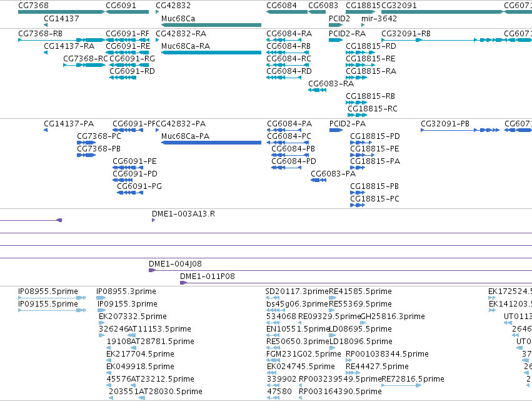Click the Muc68Ca gene label
The height and width of the screenshot is (401, 532).
point(178,18)
